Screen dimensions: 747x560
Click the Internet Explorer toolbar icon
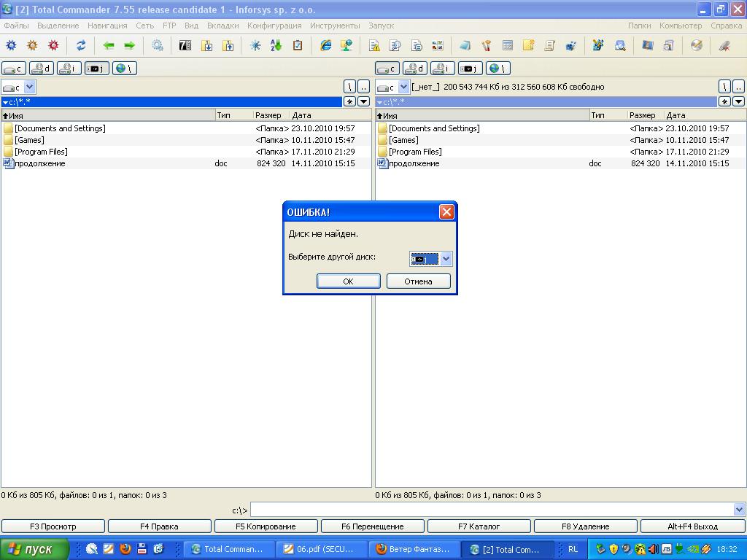tap(326, 46)
